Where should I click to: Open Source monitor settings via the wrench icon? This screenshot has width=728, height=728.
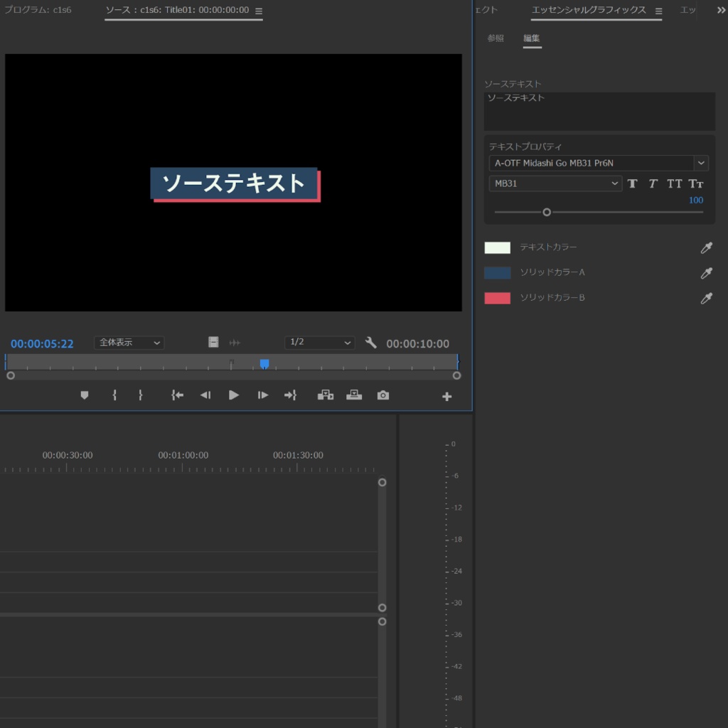click(371, 342)
